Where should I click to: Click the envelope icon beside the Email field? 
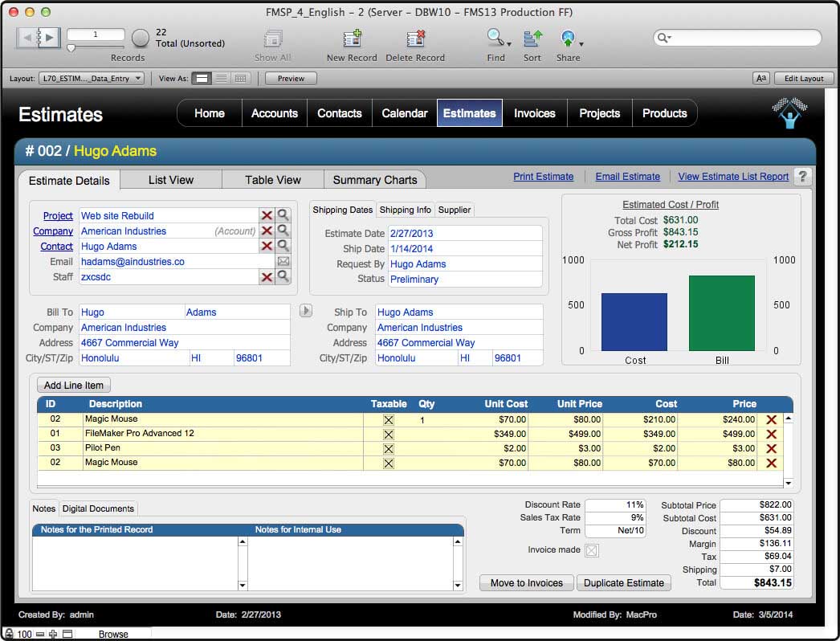click(x=283, y=262)
